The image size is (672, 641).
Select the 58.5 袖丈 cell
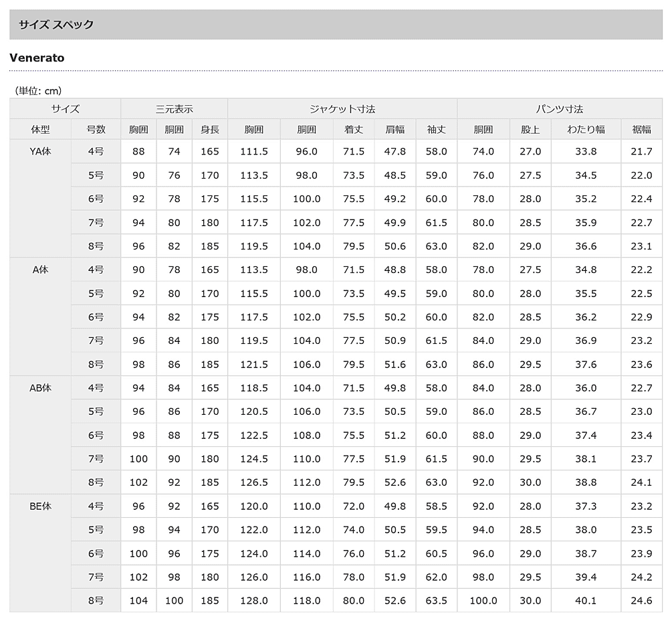tap(436, 507)
